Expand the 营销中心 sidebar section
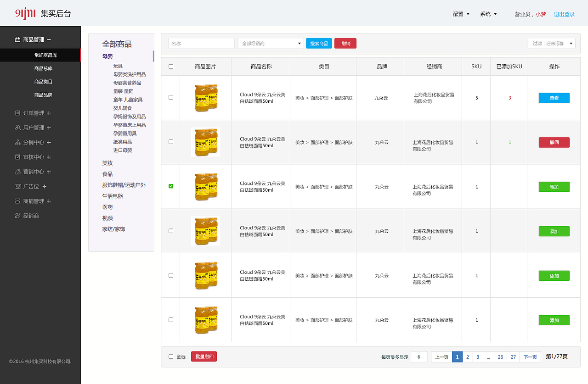588x384 pixels. [x=49, y=172]
